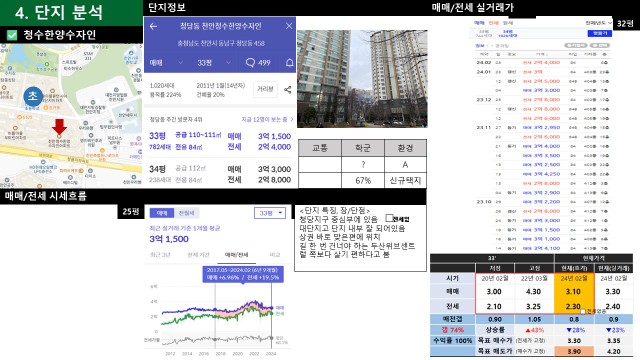Screen dimensions: 640x360
Task: Switch to 최근 3년 chart tab
Action: click(x=160, y=255)
